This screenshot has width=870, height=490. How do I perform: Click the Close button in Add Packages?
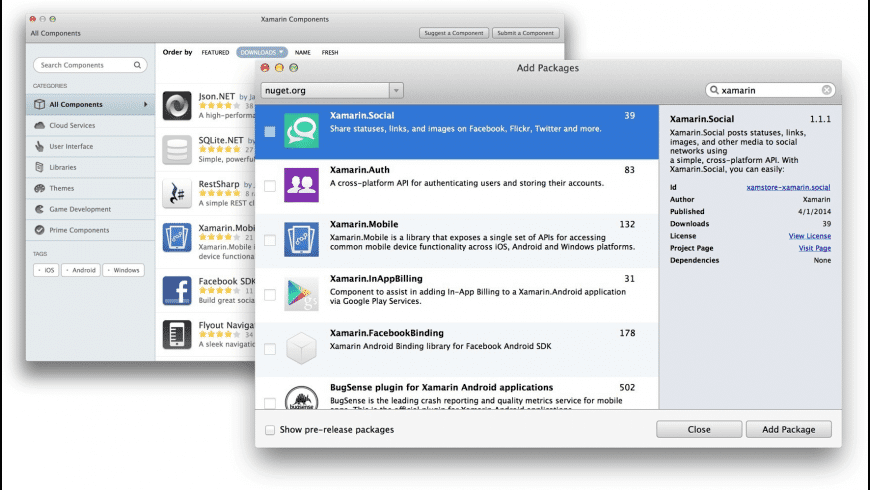pos(699,429)
